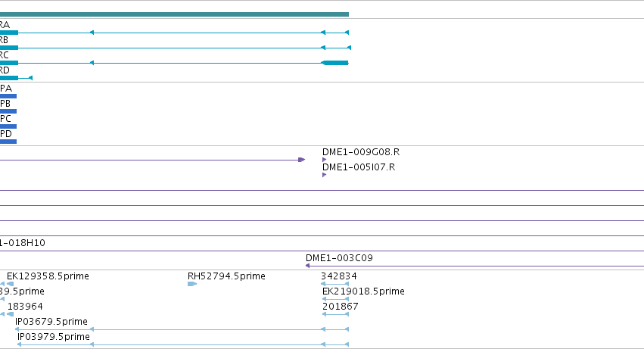Select the small arrow under DME1-009G08.R
The height and width of the screenshot is (349, 644).
point(325,160)
